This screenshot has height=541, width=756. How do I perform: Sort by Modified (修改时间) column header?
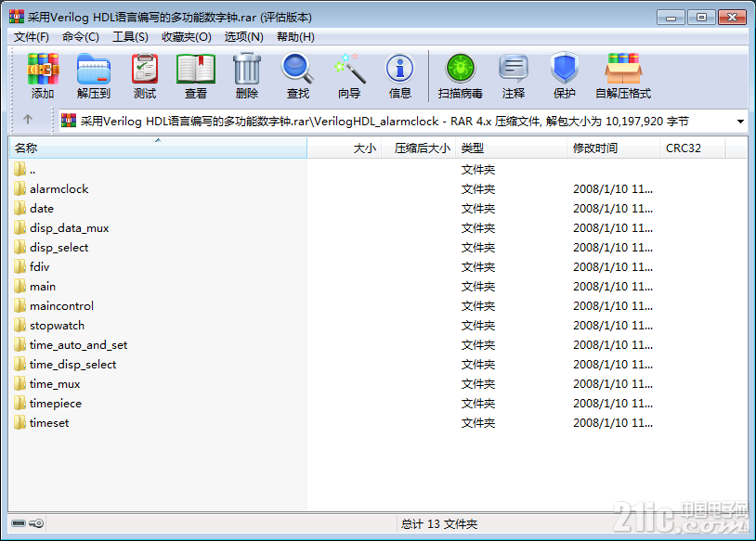tap(613, 148)
